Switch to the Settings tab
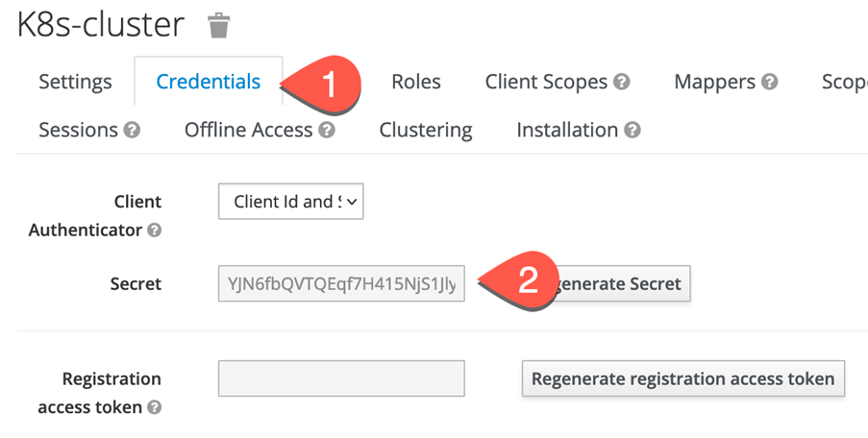Image resolution: width=868 pixels, height=438 pixels. [x=75, y=82]
